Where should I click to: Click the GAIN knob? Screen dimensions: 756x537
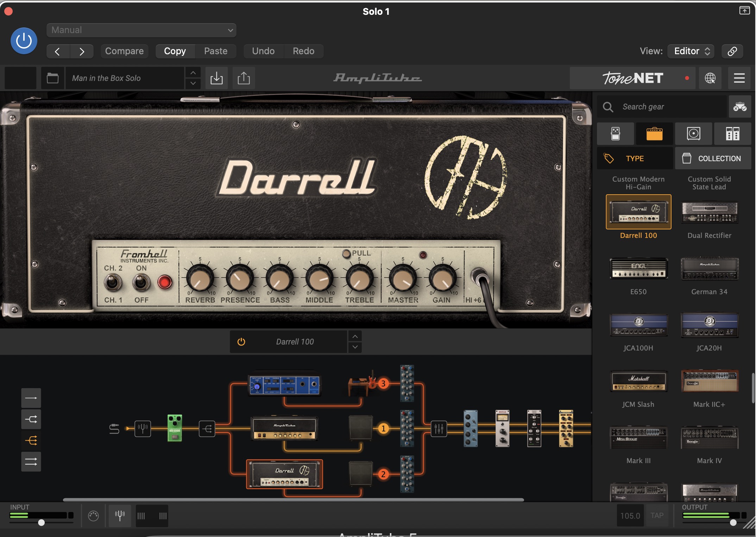(442, 278)
